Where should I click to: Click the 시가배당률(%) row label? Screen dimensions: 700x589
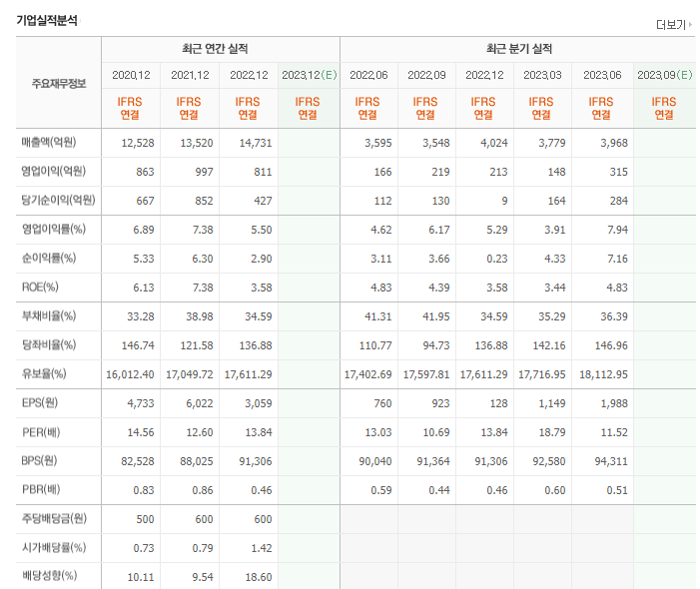pyautogui.click(x=54, y=547)
